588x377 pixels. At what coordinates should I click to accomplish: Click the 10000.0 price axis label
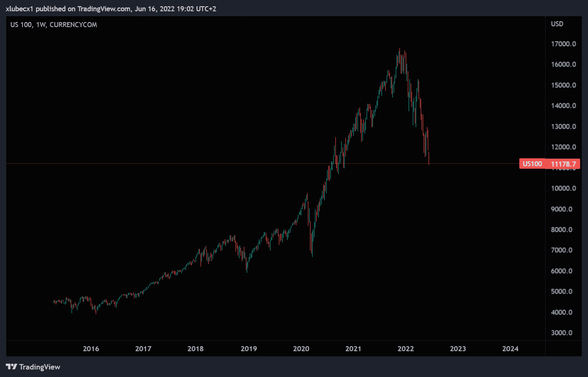pos(563,188)
